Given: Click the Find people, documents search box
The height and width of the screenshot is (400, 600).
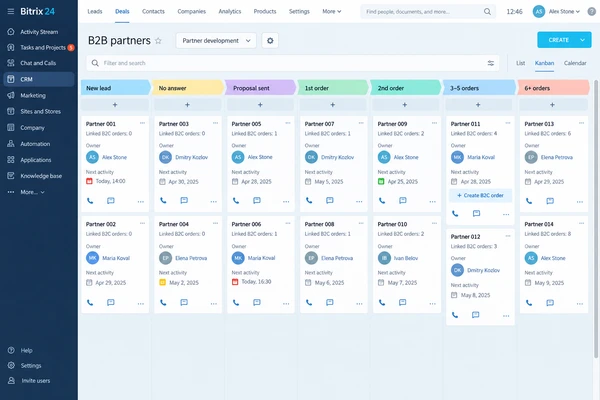Looking at the screenshot, I should tap(428, 11).
